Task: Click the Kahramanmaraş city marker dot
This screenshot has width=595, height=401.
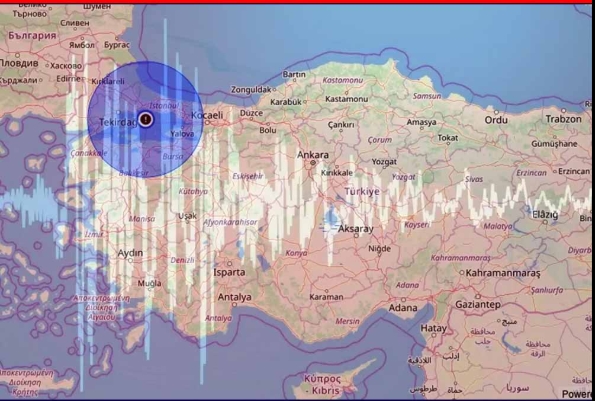Action: point(462,272)
